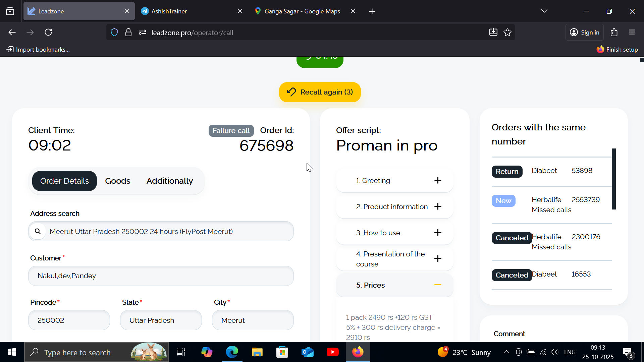
Task: Click the orders list scrollbar
Action: click(613, 179)
